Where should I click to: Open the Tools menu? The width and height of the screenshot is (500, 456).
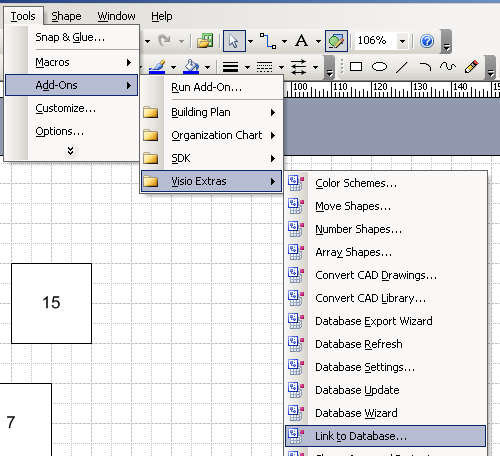[x=23, y=16]
